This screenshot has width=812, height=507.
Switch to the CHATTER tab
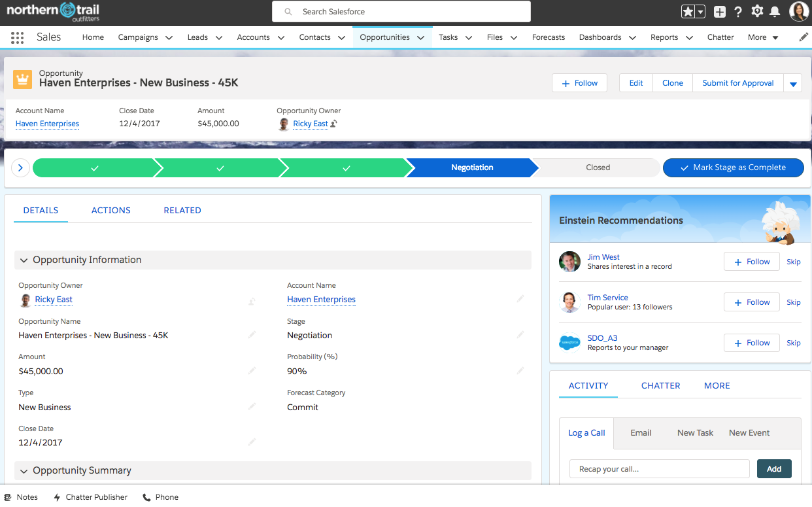[660, 386]
